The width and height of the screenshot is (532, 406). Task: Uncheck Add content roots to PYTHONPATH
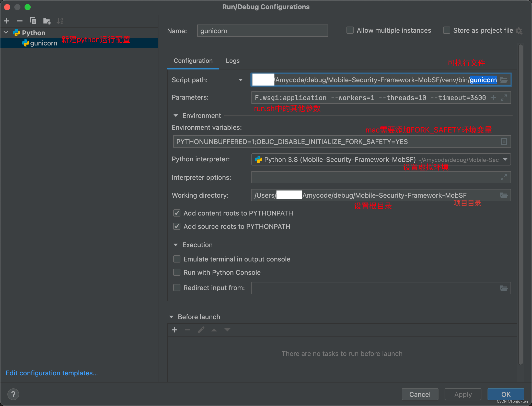(x=177, y=213)
